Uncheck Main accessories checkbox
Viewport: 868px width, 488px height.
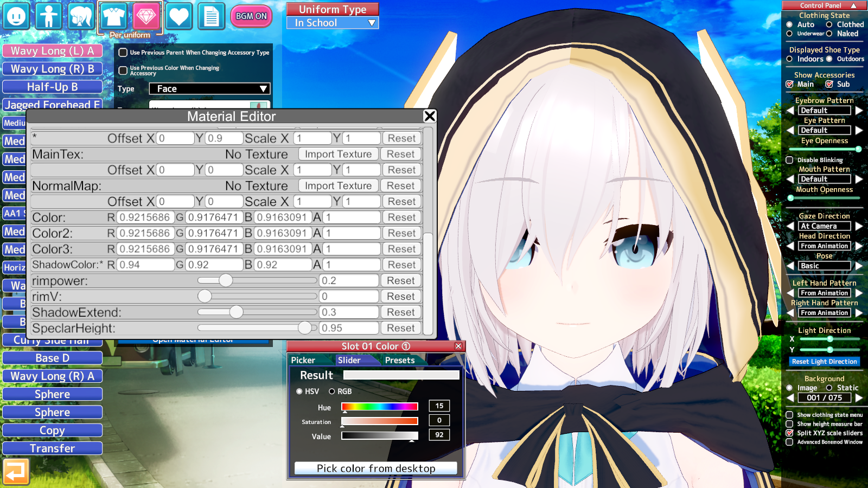pyautogui.click(x=789, y=84)
